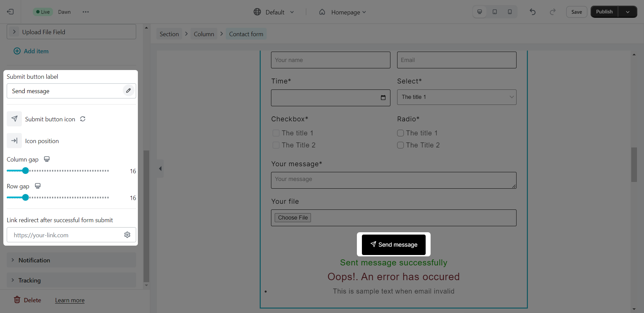The height and width of the screenshot is (313, 644).
Task: Switch to tablet preview mode
Action: [495, 12]
